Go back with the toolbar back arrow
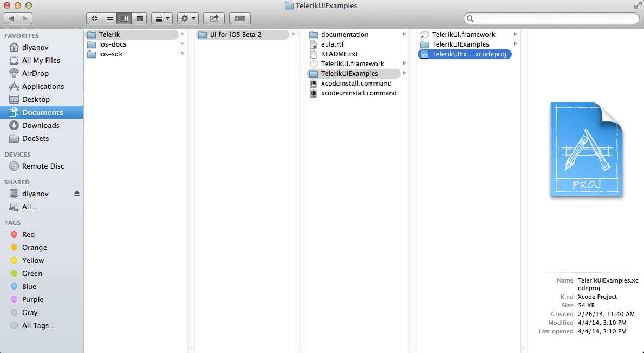 click(11, 18)
